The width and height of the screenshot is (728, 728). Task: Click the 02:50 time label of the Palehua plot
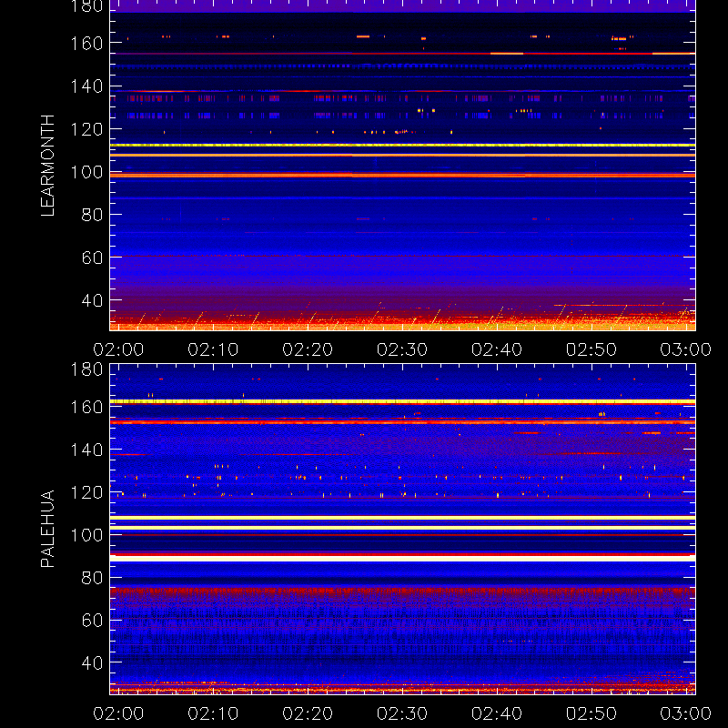[591, 713]
